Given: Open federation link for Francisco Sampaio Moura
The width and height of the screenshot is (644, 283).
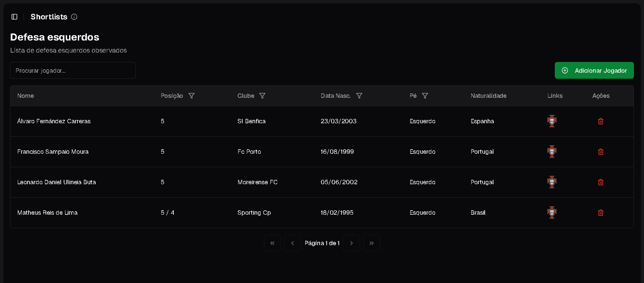Looking at the screenshot, I should tap(552, 152).
